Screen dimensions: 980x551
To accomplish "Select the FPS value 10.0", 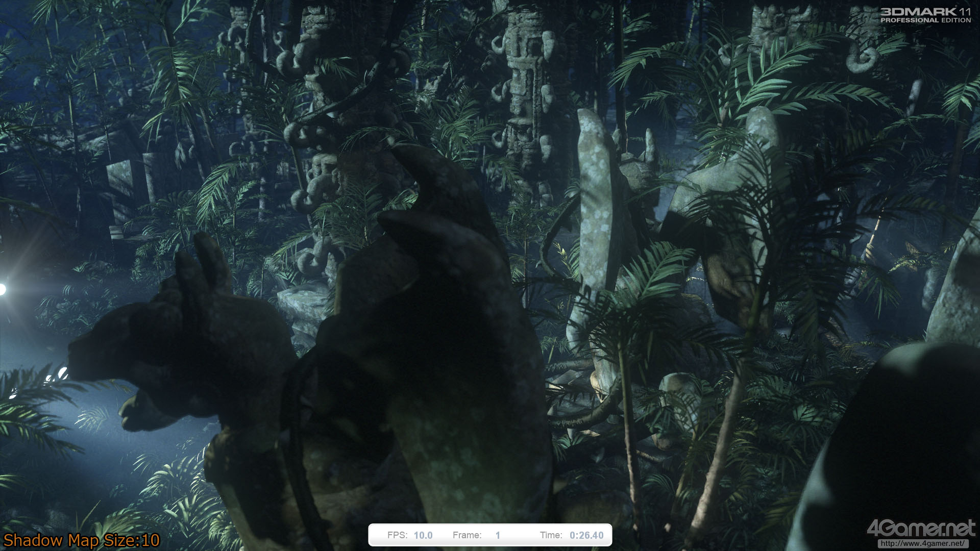I will coord(423,535).
